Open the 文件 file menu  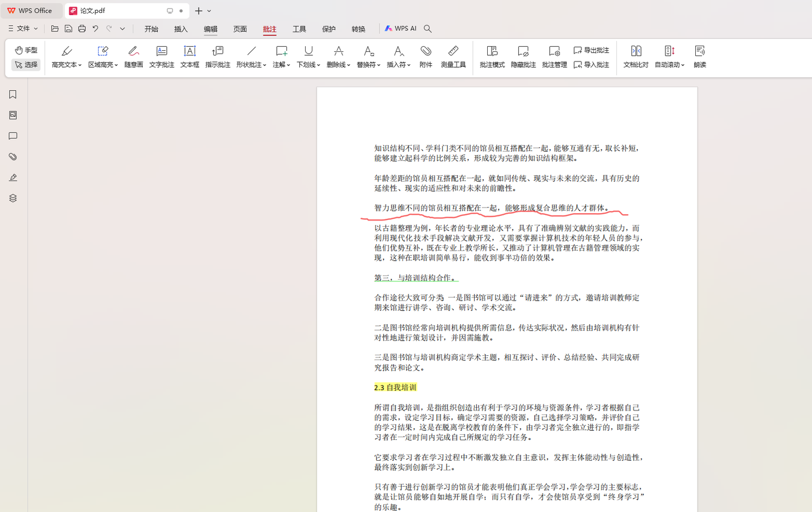[23, 28]
